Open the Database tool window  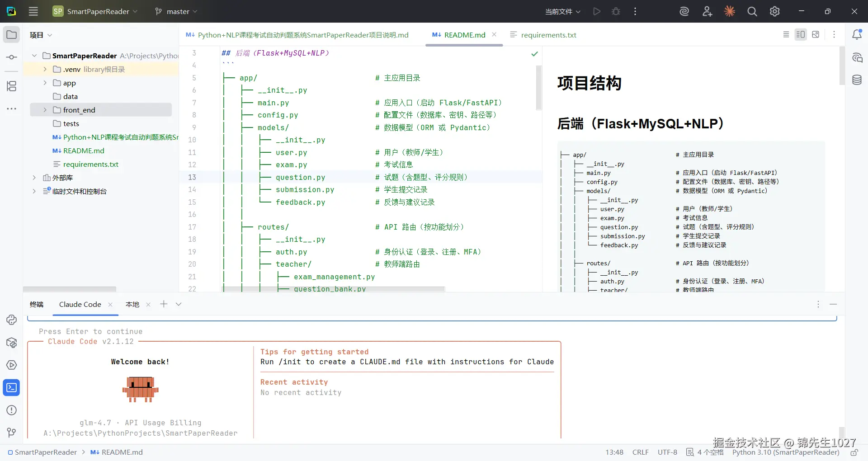pyautogui.click(x=858, y=80)
